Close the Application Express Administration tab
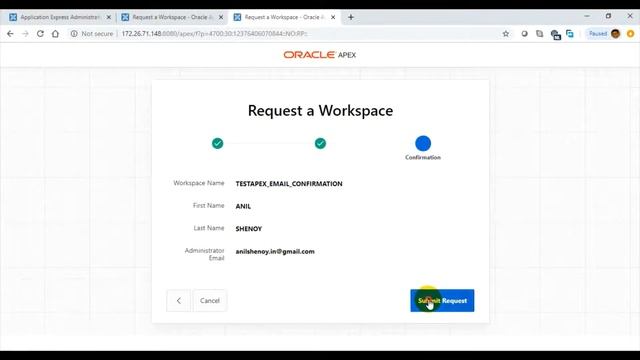Viewport: 640px width, 360px height. click(x=109, y=17)
